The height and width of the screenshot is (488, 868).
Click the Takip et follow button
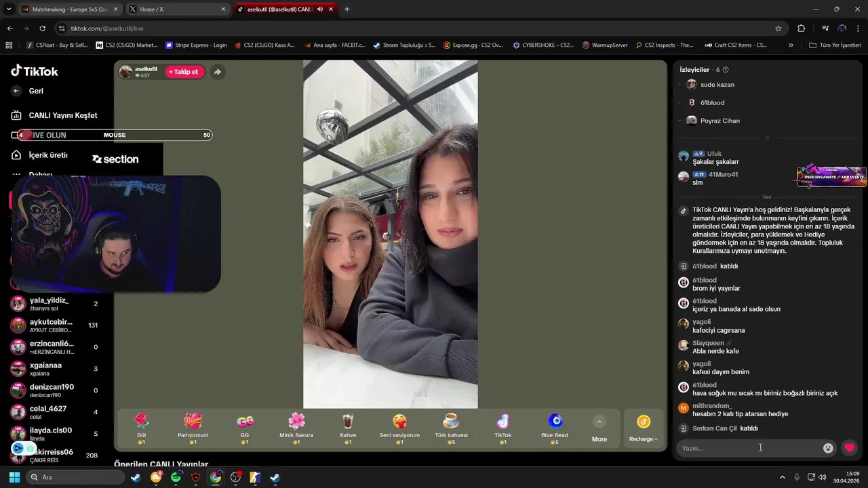point(184,72)
